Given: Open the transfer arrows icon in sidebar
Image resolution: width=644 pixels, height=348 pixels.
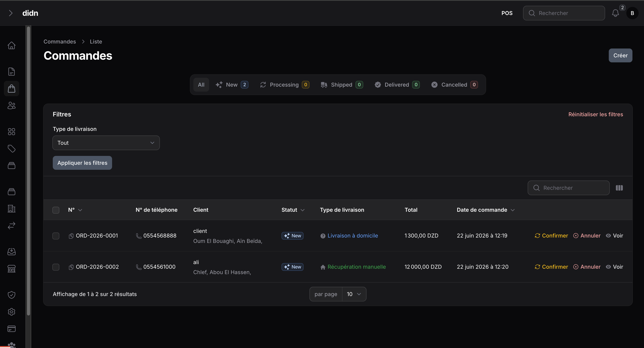Looking at the screenshot, I should [x=12, y=226].
